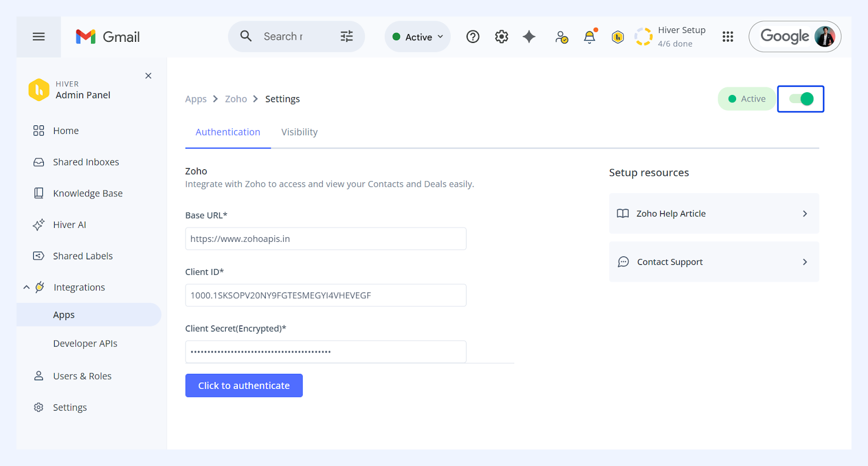Click the search magnifier icon

(246, 36)
